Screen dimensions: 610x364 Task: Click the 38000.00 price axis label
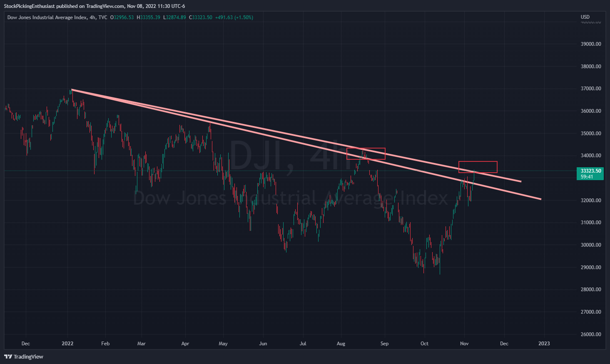tap(591, 67)
